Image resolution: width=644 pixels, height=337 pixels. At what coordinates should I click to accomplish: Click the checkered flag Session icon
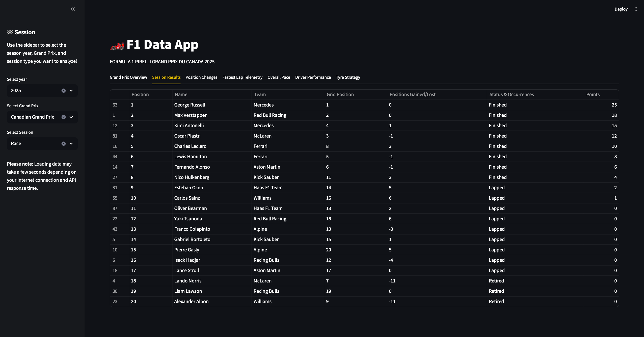[x=10, y=32]
